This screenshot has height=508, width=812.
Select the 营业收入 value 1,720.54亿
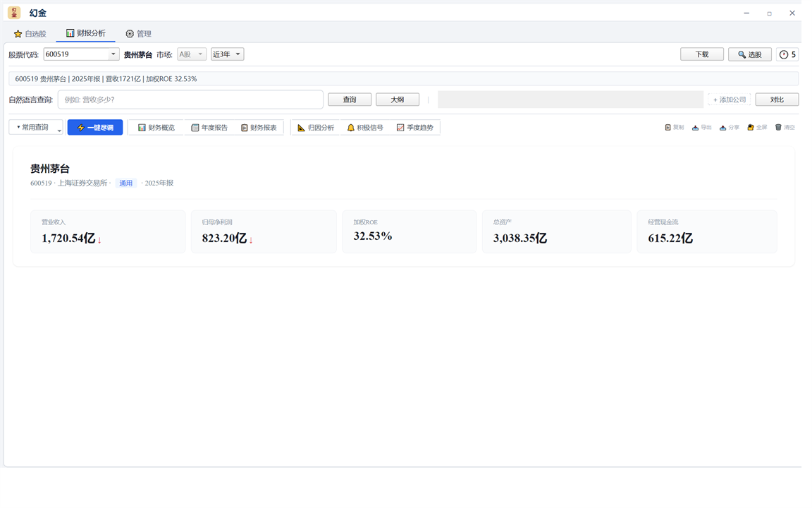pyautogui.click(x=68, y=238)
